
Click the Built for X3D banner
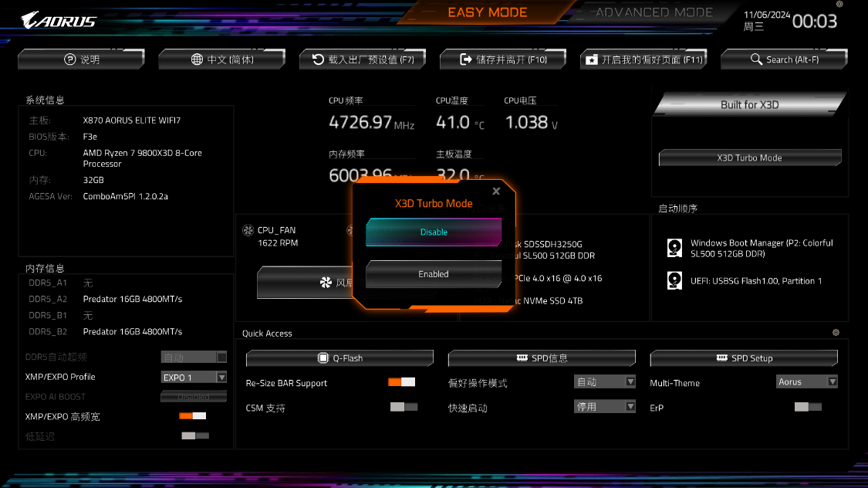[x=749, y=105]
